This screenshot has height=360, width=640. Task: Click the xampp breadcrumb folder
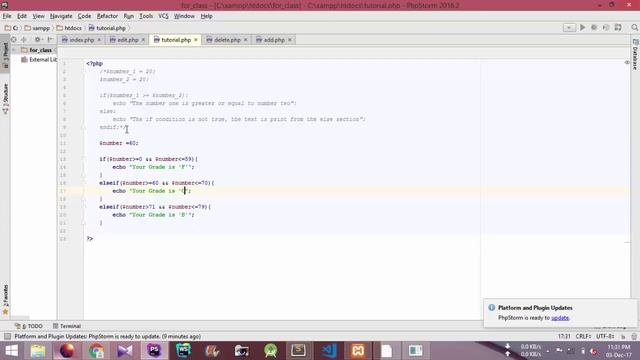37,28
